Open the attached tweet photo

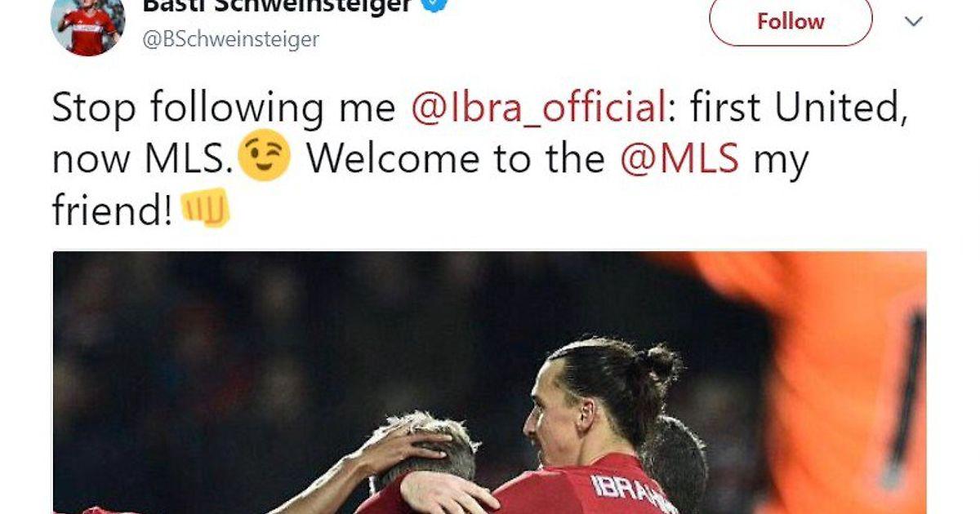(x=489, y=382)
